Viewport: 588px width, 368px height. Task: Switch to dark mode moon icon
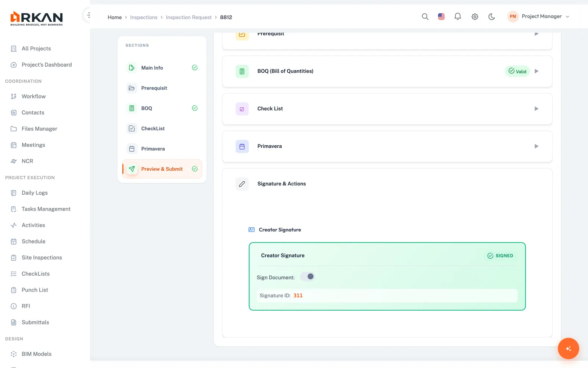(492, 17)
